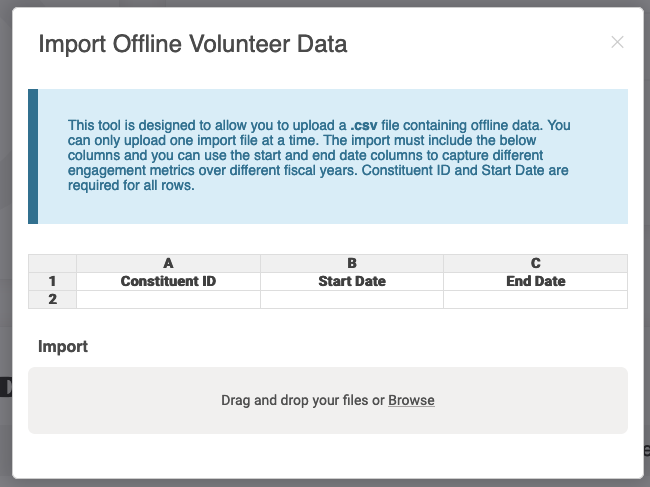Screen dimensions: 650x487
Task: Click the dialog title Import Offline Volunteer Data
Action: 193,44
